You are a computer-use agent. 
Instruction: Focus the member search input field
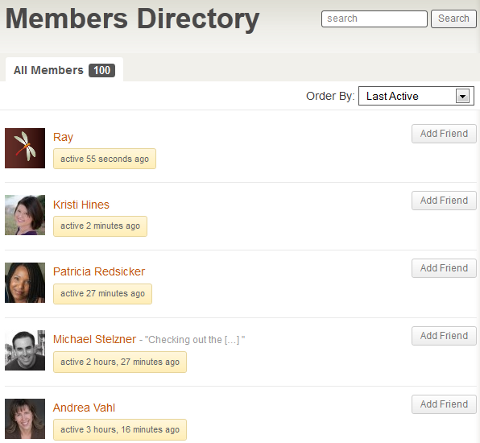pos(374,19)
